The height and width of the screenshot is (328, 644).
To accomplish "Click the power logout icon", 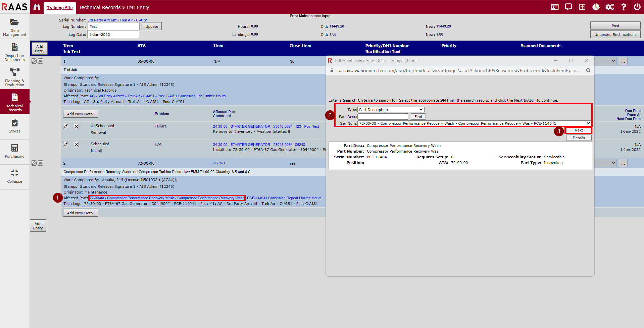I will (x=637, y=7).
